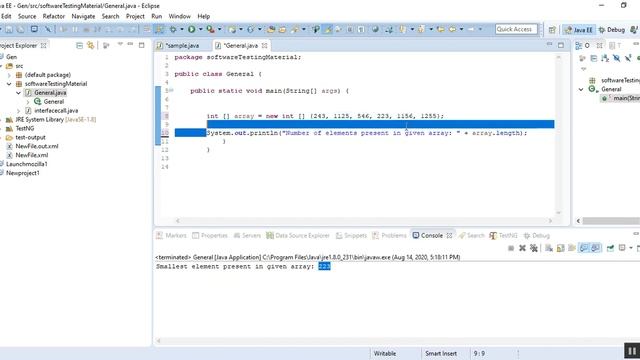Open the Refactor menu
The width and height of the screenshot is (640, 360).
tap(54, 16)
